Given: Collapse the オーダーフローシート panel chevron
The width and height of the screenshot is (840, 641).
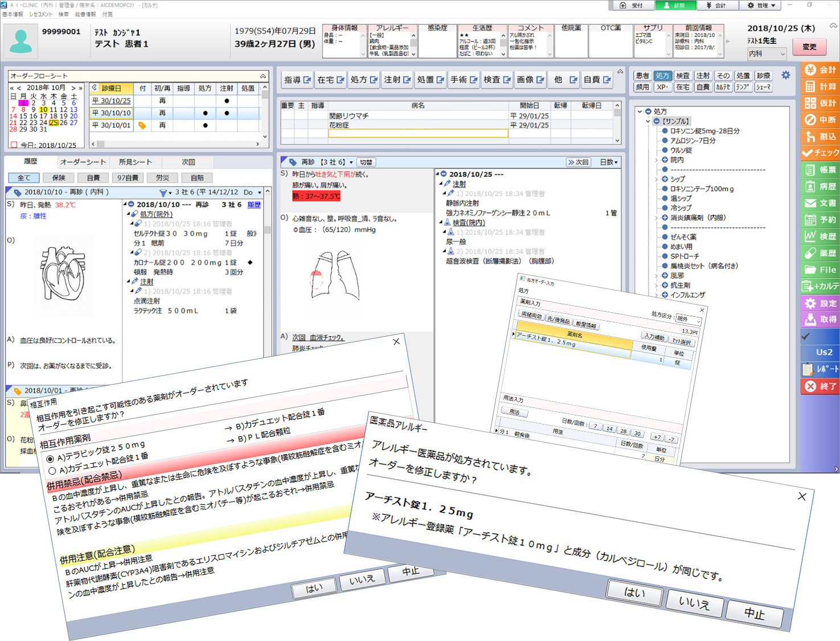Looking at the screenshot, I should coord(263,76).
